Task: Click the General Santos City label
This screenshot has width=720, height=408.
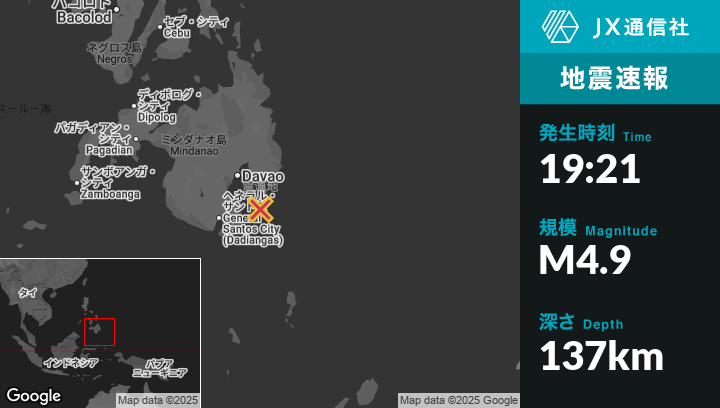Action: pos(252,229)
